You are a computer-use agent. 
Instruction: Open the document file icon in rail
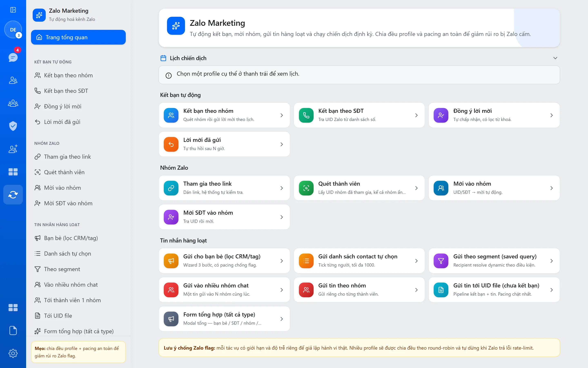(x=13, y=330)
